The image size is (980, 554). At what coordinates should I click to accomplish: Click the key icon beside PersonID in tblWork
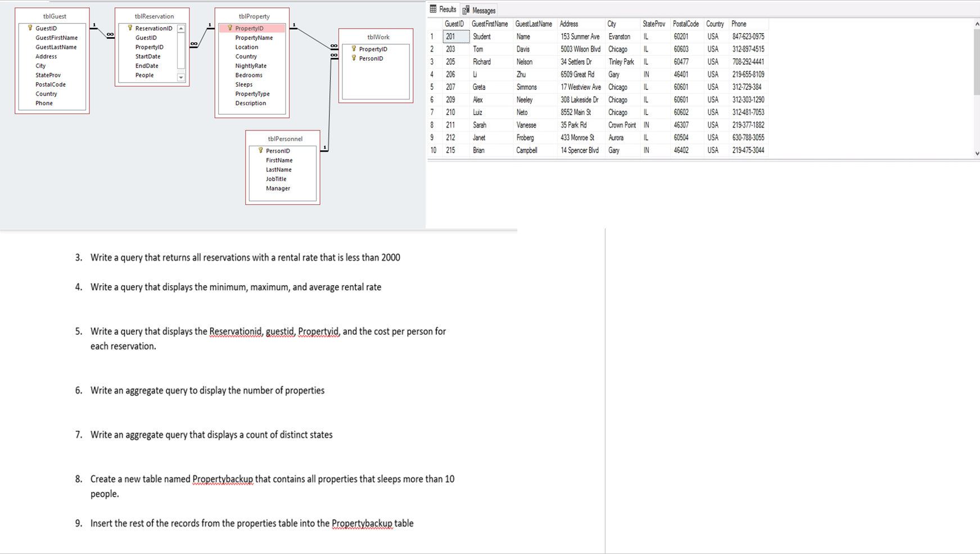353,58
